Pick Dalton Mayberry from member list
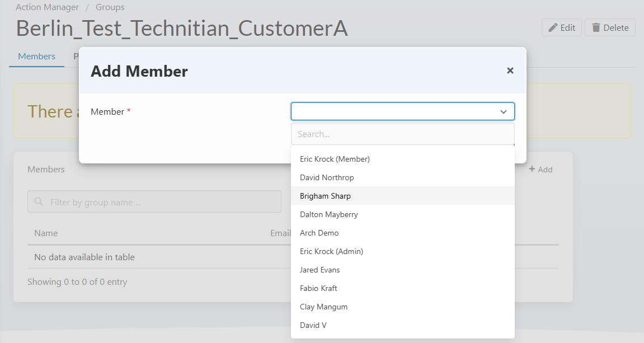Image resolution: width=644 pixels, height=343 pixels. (x=328, y=214)
